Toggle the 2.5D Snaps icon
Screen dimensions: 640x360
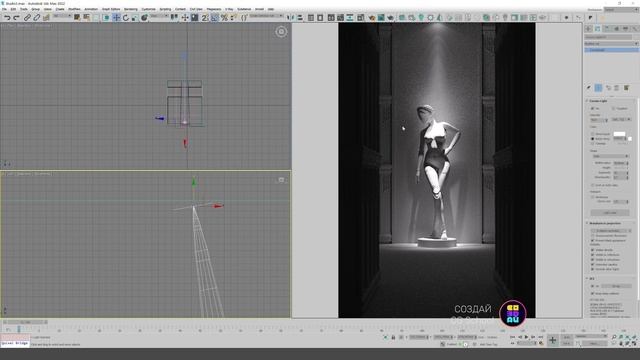coord(205,18)
